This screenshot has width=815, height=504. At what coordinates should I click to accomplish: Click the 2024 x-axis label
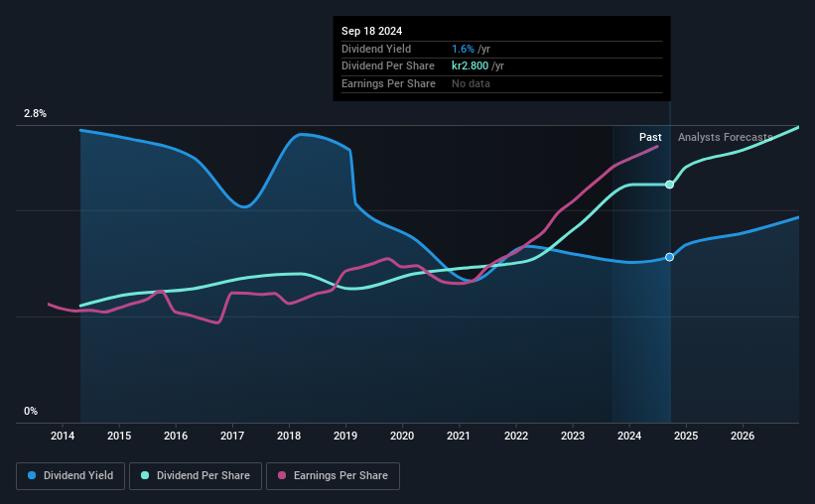point(629,436)
